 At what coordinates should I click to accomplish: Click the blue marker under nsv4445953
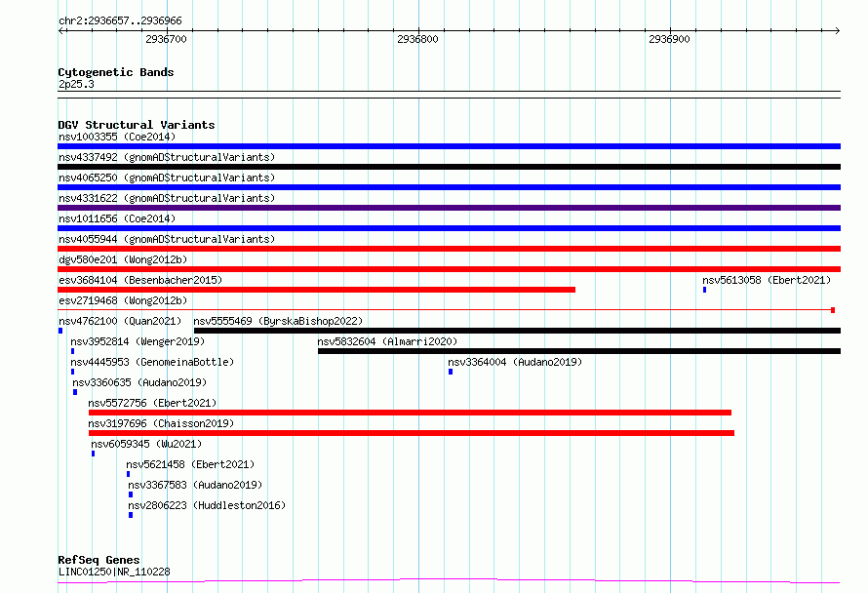click(72, 372)
